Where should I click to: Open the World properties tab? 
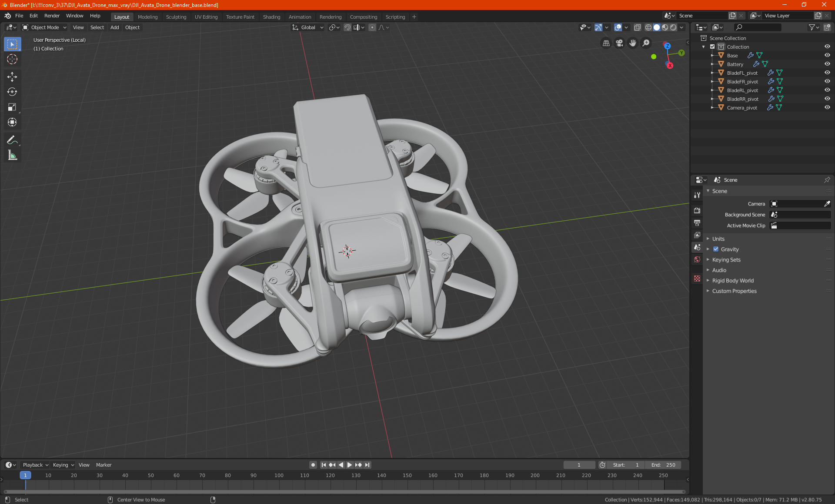[697, 259]
